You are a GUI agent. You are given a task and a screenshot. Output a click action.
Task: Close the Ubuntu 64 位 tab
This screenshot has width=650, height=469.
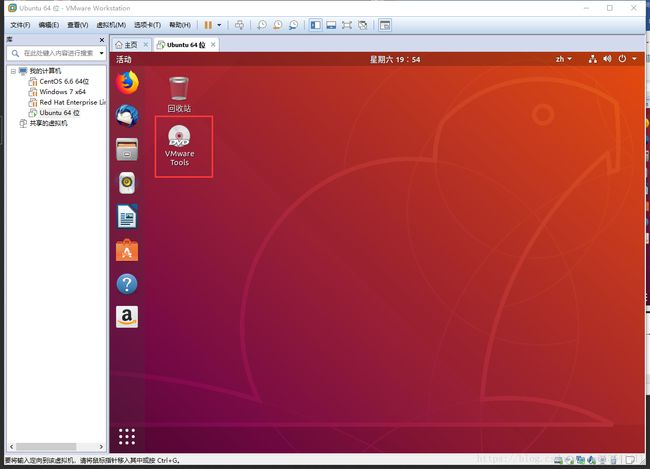click(213, 44)
